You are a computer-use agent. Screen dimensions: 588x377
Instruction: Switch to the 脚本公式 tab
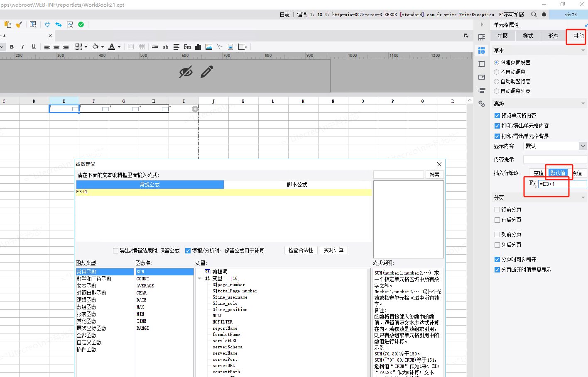(297, 185)
